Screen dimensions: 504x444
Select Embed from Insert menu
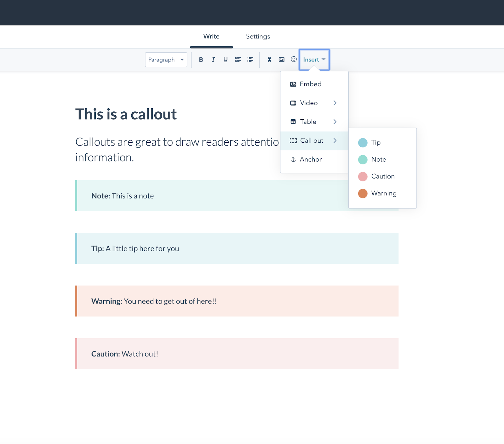[x=310, y=84]
